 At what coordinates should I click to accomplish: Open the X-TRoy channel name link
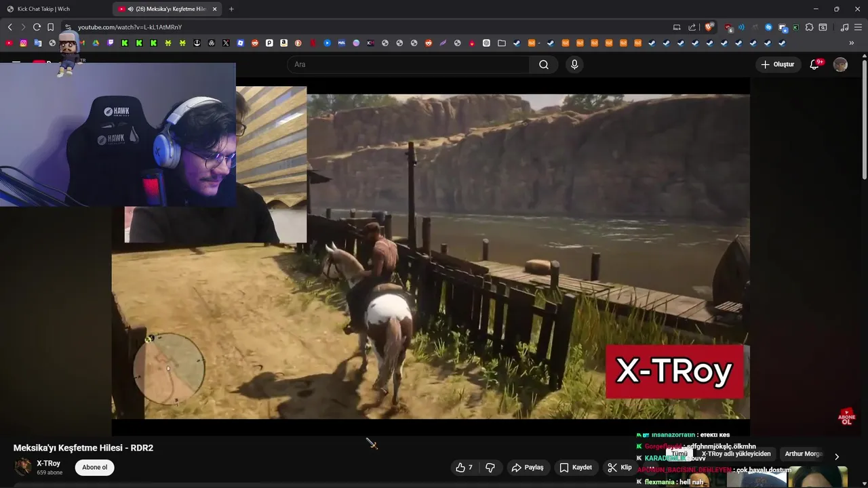[x=48, y=464]
